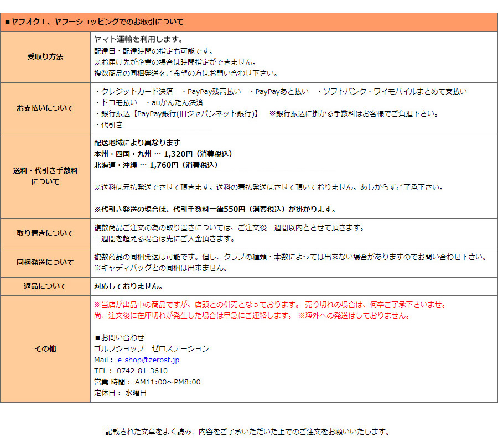Select the 受取り方法 row label

point(45,57)
